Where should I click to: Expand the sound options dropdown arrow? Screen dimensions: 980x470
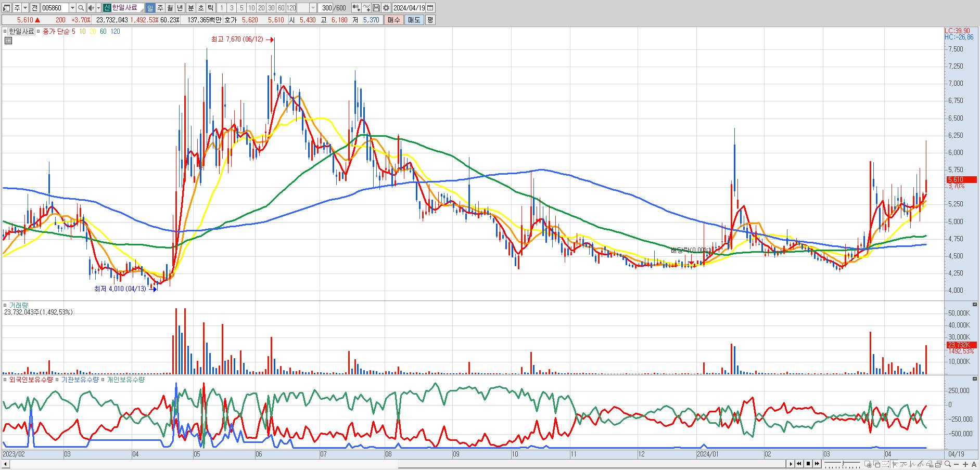coord(98,8)
